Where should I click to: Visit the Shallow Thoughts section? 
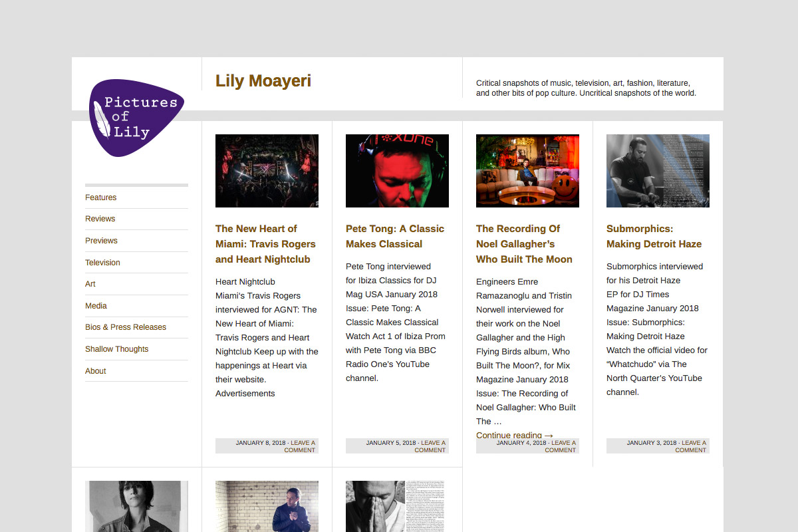pyautogui.click(x=116, y=349)
